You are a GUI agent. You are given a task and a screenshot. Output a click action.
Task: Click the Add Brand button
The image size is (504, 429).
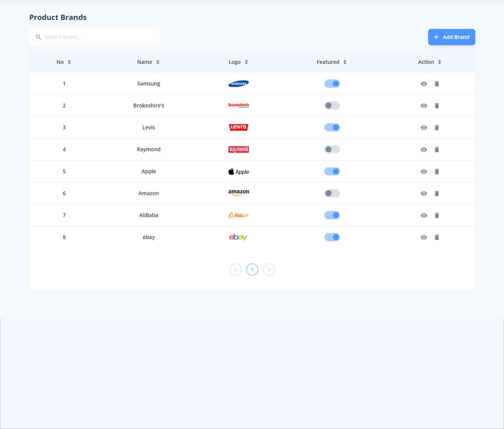tap(451, 37)
